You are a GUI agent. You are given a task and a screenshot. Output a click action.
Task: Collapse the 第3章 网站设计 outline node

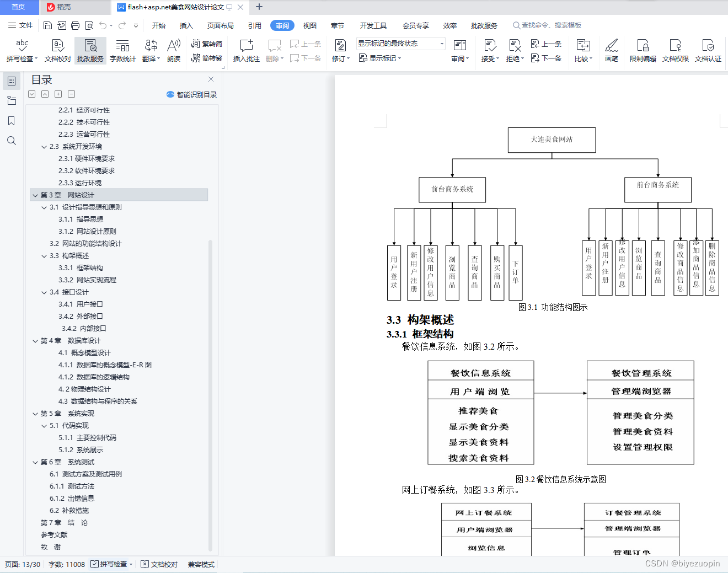click(x=35, y=195)
